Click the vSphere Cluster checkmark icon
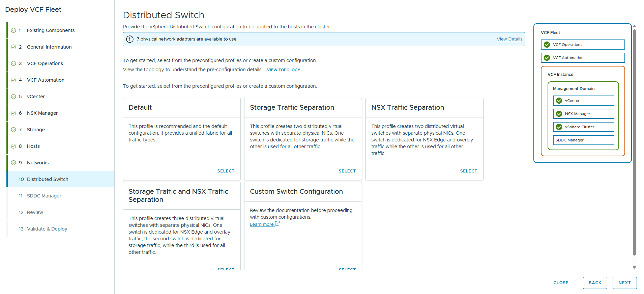Image resolution: width=644 pixels, height=294 pixels. (559, 127)
